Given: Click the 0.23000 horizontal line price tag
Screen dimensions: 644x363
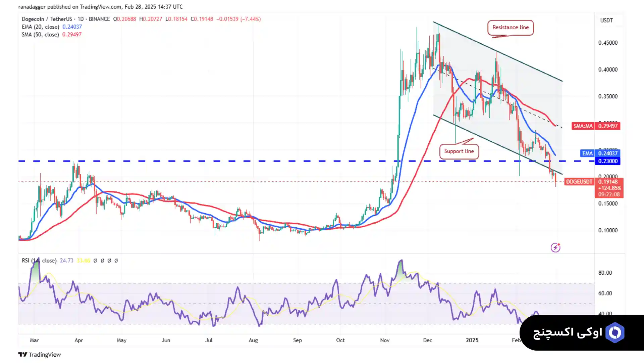Looking at the screenshot, I should [608, 161].
